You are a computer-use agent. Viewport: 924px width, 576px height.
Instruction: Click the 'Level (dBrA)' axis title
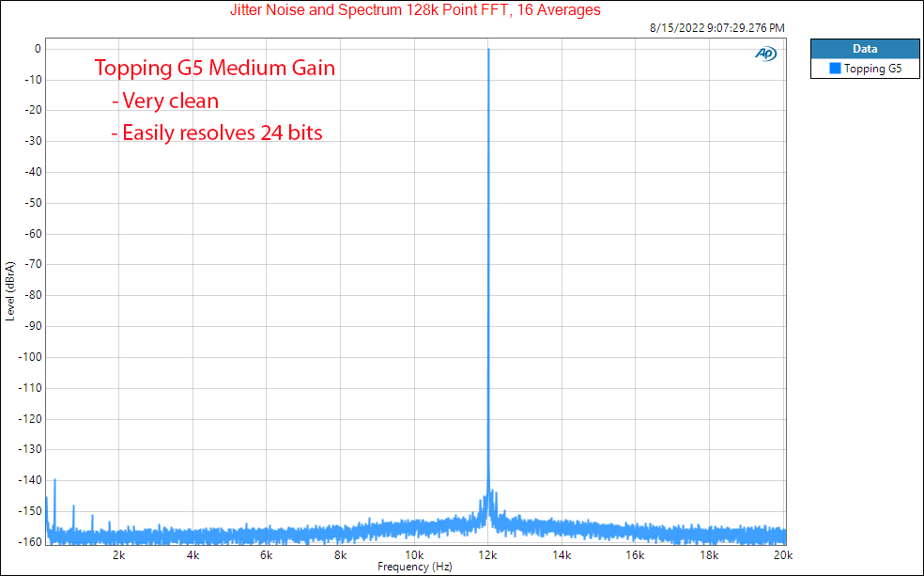(10, 290)
